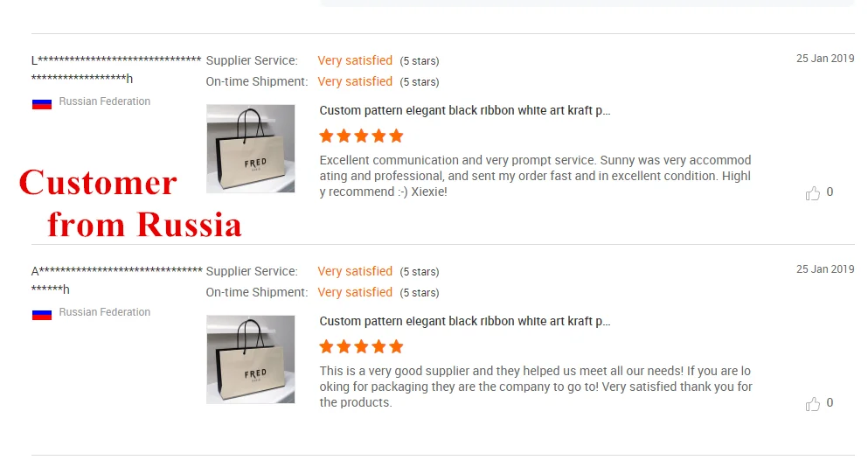Click first review's On-time Shipment 'Very satisfied'

[355, 81]
